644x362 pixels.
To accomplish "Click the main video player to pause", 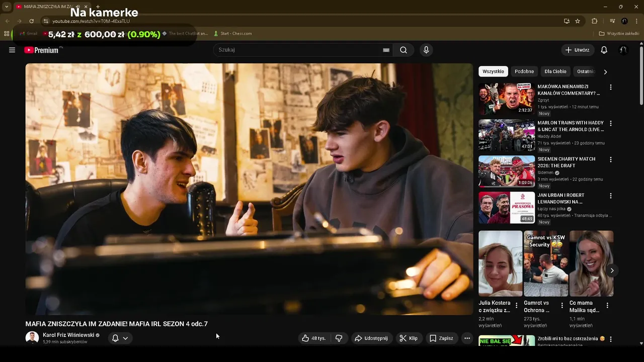I will point(249,189).
